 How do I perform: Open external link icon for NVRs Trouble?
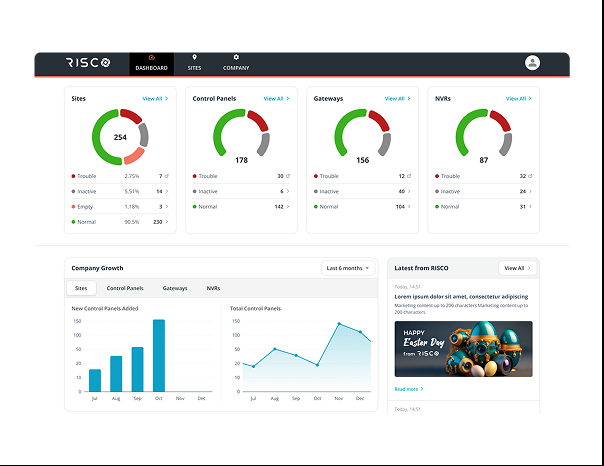(531, 176)
